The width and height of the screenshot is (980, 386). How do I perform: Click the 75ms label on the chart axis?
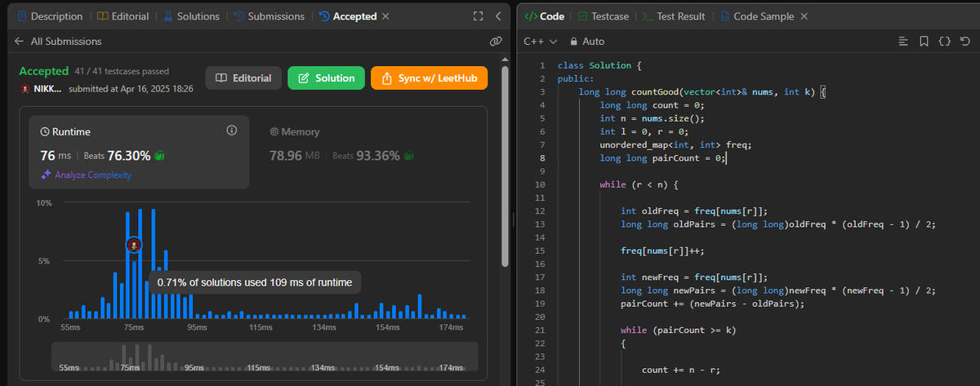(x=132, y=327)
